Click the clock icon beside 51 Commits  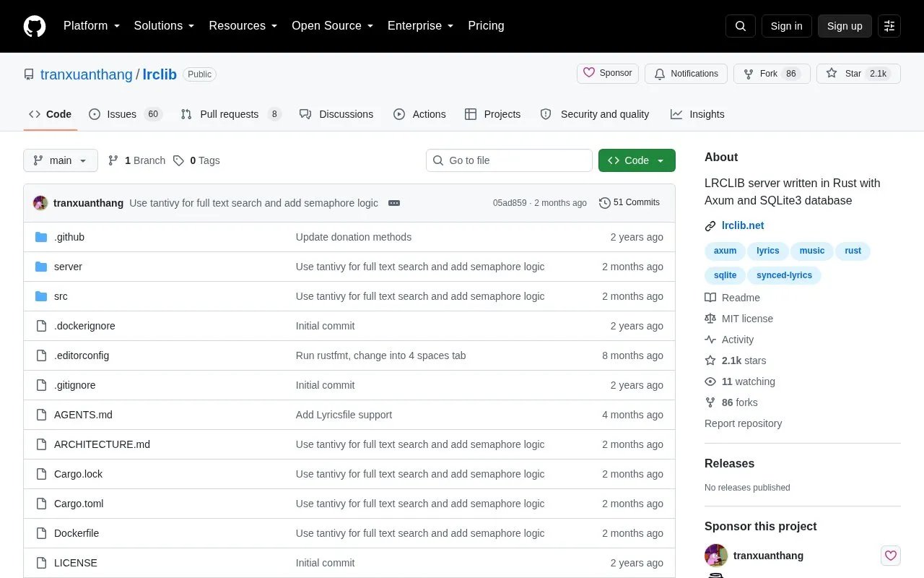[605, 203]
